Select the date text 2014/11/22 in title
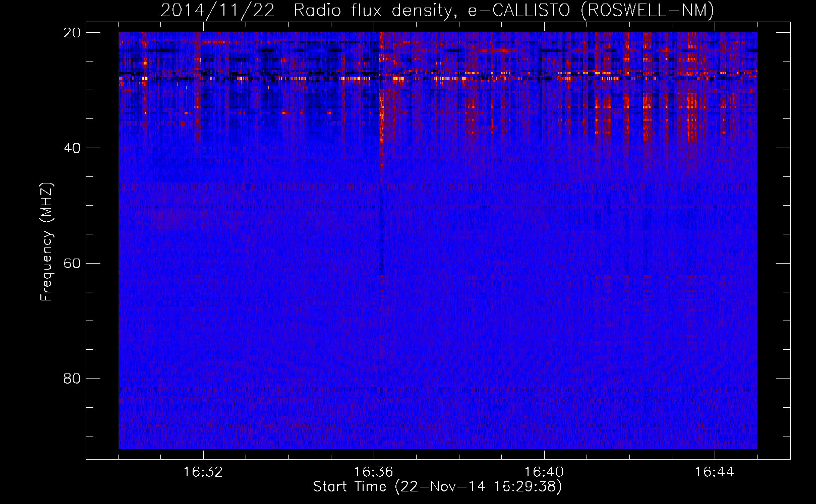This screenshot has width=816, height=504. (x=218, y=10)
